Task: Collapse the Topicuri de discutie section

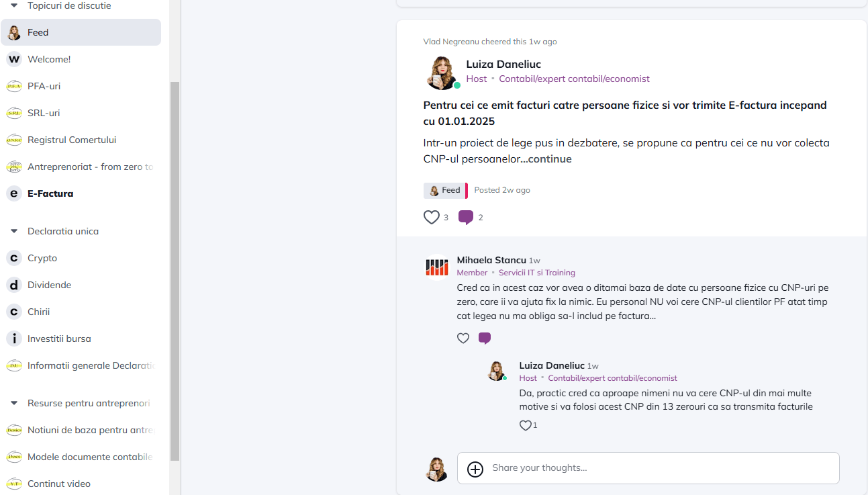Action: (13, 5)
